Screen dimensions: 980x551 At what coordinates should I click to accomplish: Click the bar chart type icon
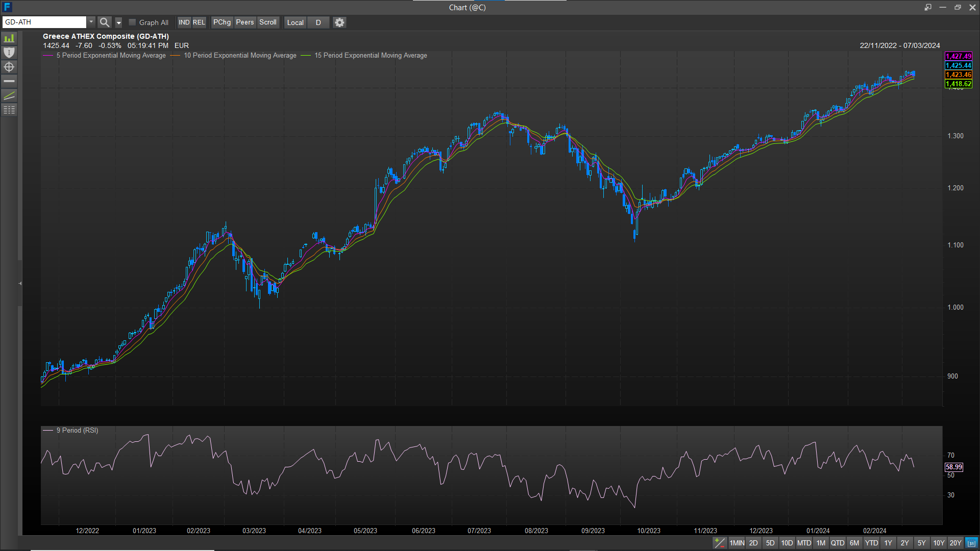9,39
